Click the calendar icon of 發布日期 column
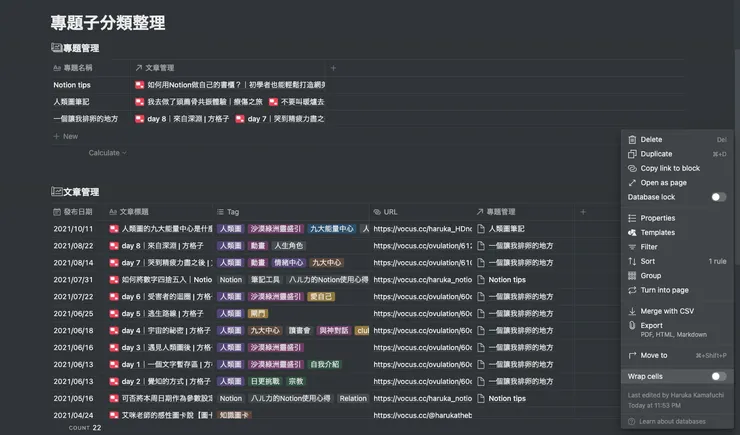Viewport: 740px width, 435px height. tap(57, 212)
